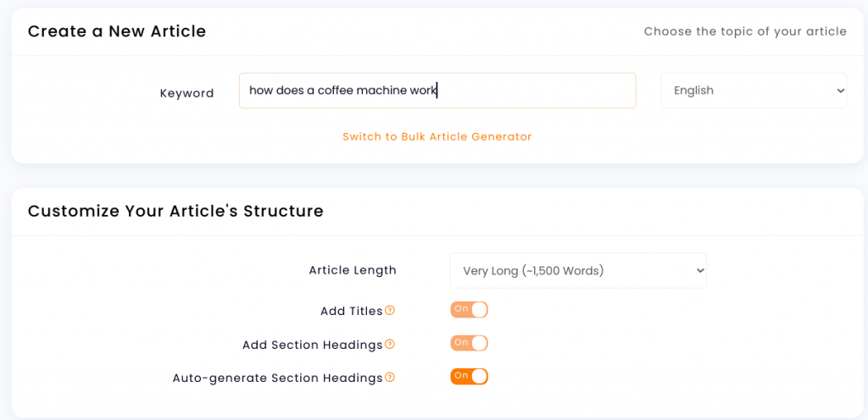Toggle Auto-generate Section Headings off
This screenshot has width=868, height=420.
pyautogui.click(x=469, y=376)
